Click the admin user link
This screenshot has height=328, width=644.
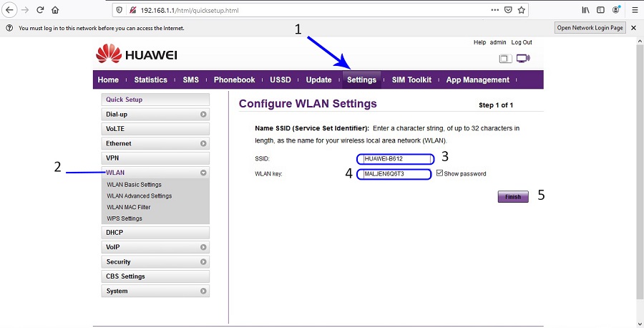point(498,42)
